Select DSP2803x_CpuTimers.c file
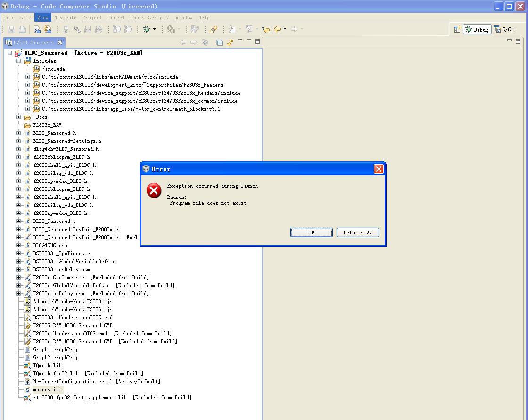This screenshot has width=528, height=420. coord(61,253)
